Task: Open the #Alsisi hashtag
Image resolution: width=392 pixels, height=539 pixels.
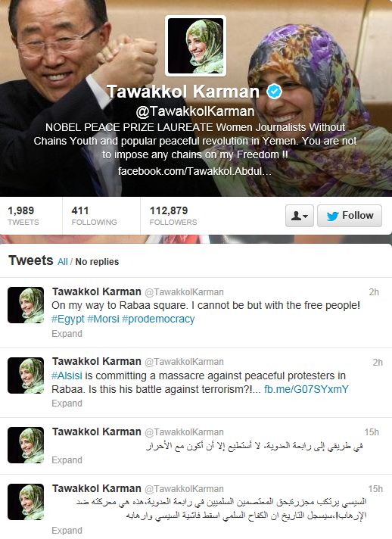Action: (67, 375)
